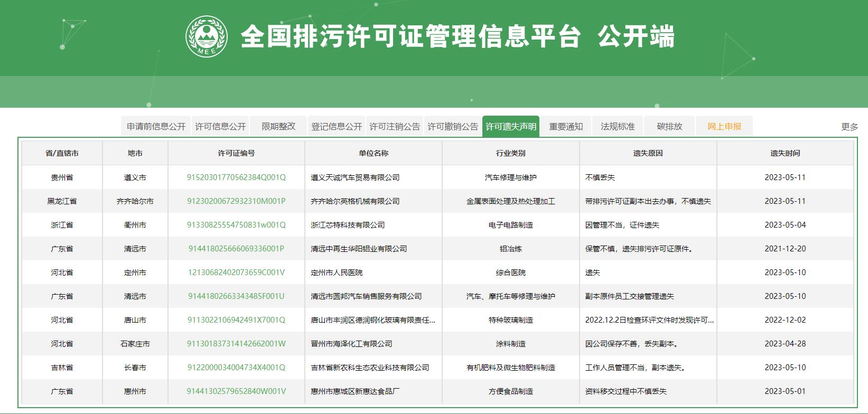Viewport: 868px width, 414px height.
Task: Click the MEE logo emblem
Action: tap(207, 36)
